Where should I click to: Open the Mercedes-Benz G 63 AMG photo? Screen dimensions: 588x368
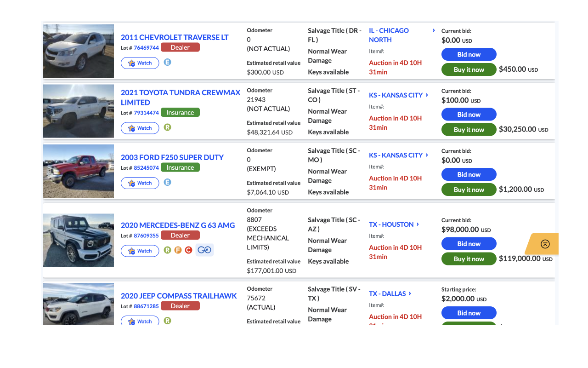78,240
